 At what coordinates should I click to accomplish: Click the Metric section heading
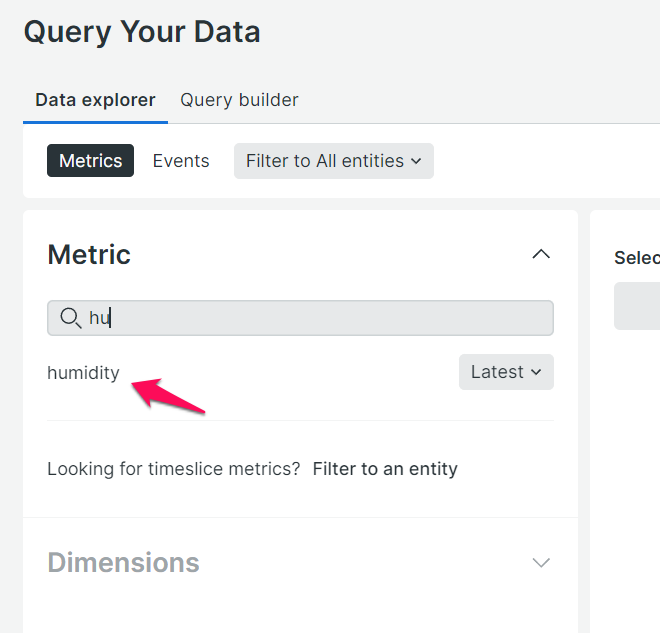(89, 254)
